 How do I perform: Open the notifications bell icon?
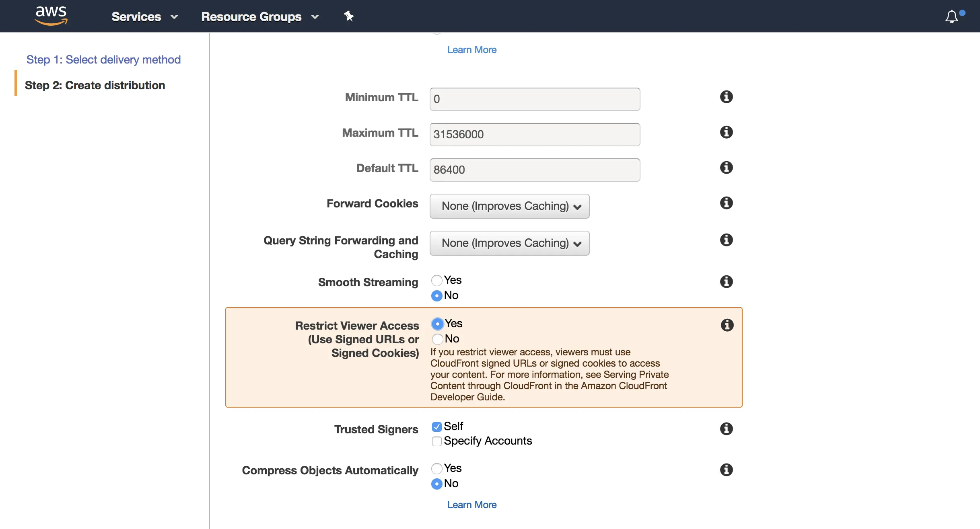click(951, 17)
